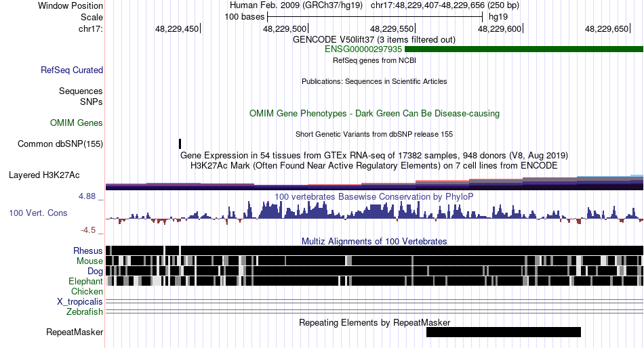
Task: Click the 48,229,450 ruler position
Action: 177,28
